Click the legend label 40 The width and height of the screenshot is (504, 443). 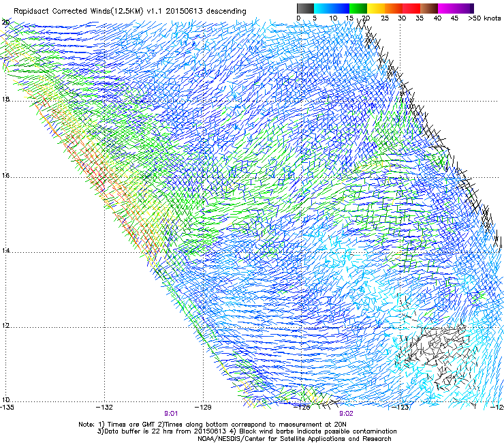[437, 18]
